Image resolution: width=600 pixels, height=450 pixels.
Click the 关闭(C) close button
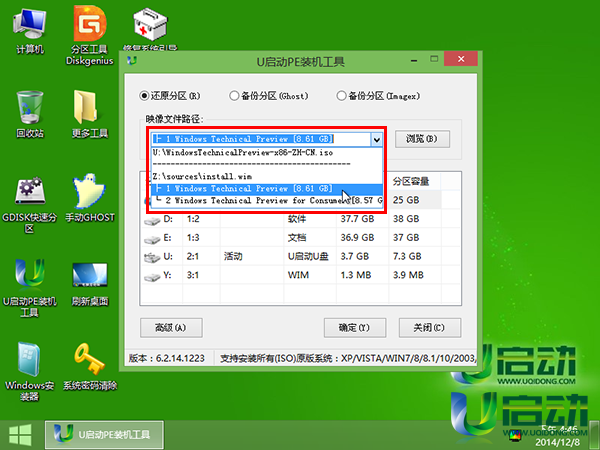coord(429,328)
